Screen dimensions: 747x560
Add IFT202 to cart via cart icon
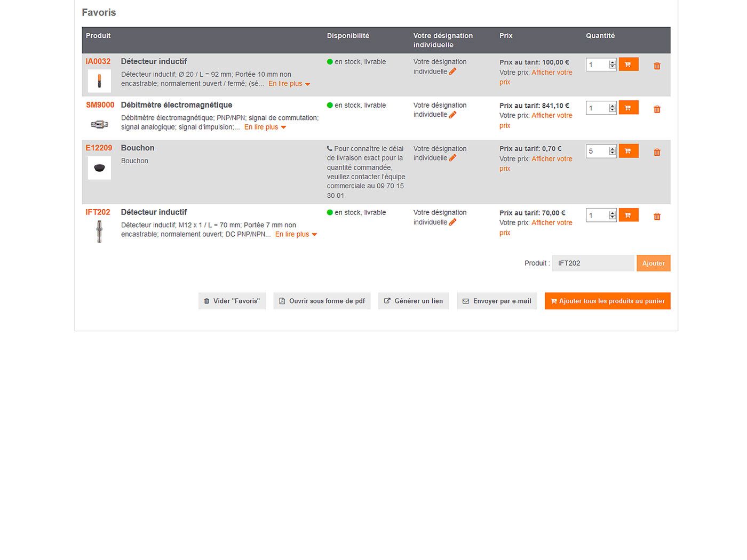tap(628, 215)
